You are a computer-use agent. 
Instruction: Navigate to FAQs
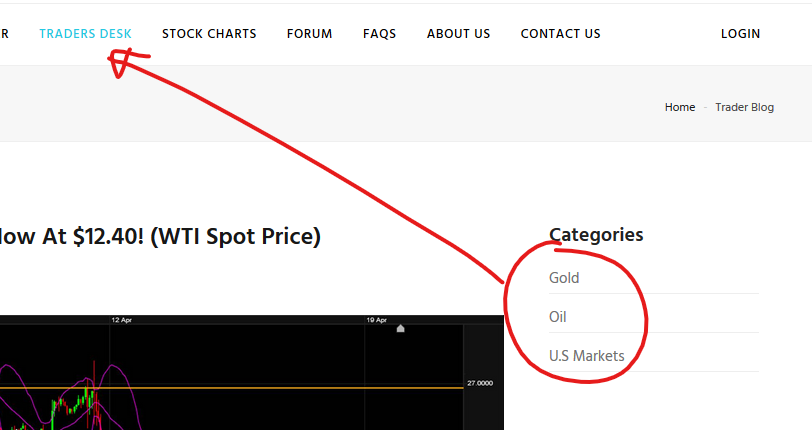tap(379, 34)
